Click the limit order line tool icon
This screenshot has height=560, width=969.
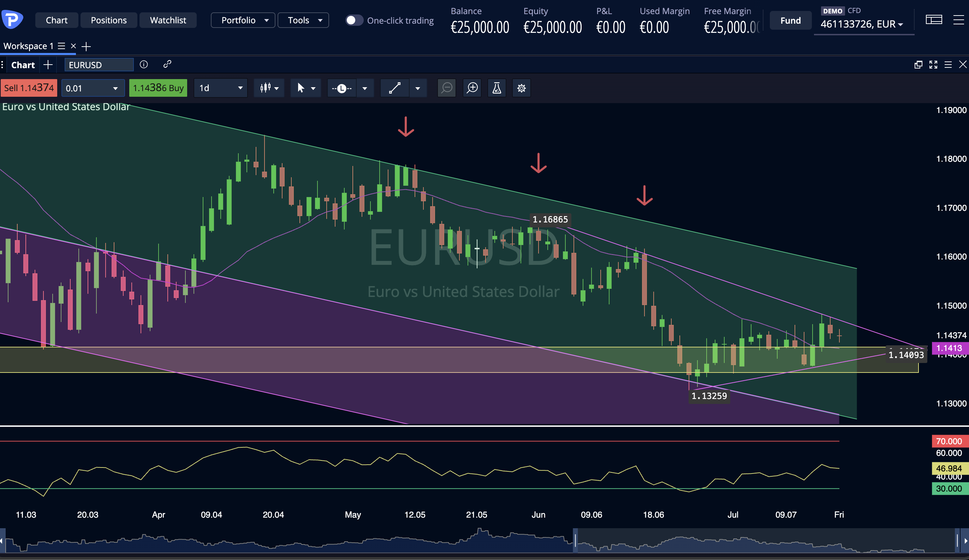[341, 88]
